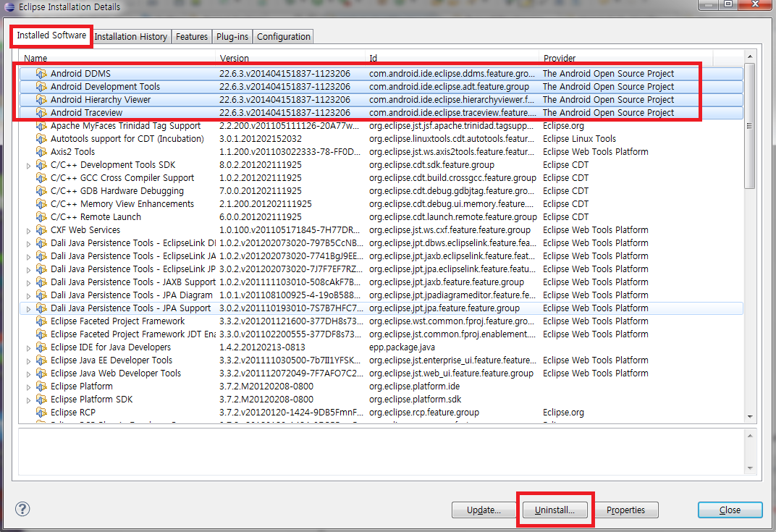The height and width of the screenshot is (532, 776).
Task: Click the Android DDMS feature icon
Action: tap(42, 73)
